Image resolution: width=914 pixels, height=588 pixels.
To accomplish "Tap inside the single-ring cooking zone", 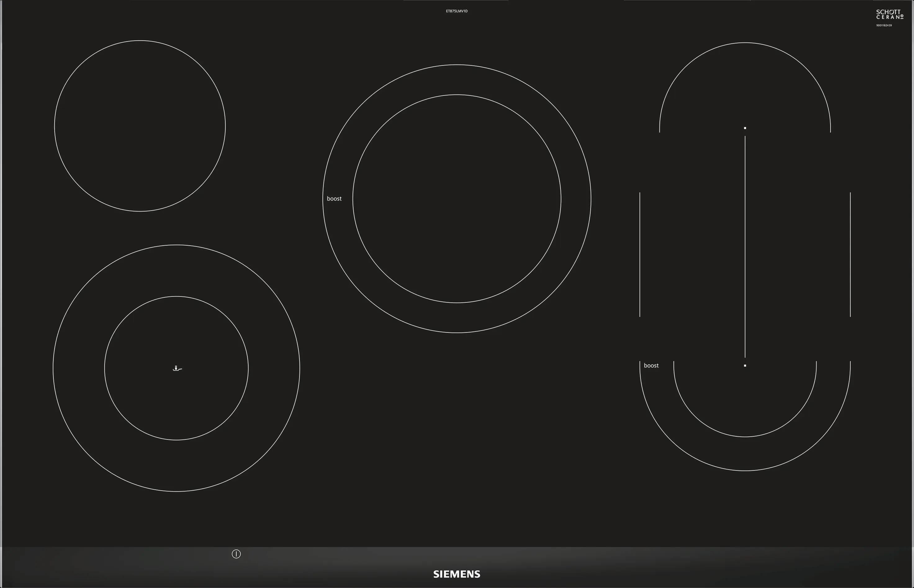I will click(140, 126).
